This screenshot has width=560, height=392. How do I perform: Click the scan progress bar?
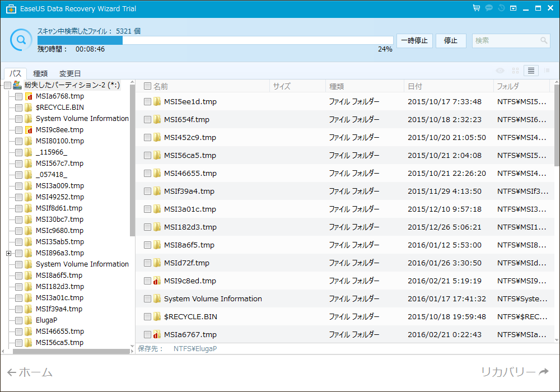(215, 40)
